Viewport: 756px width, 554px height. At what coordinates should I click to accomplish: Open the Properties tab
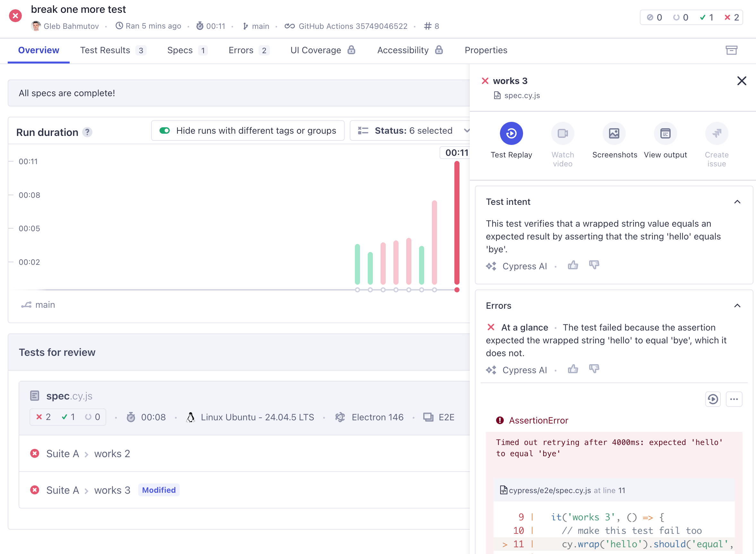(486, 50)
